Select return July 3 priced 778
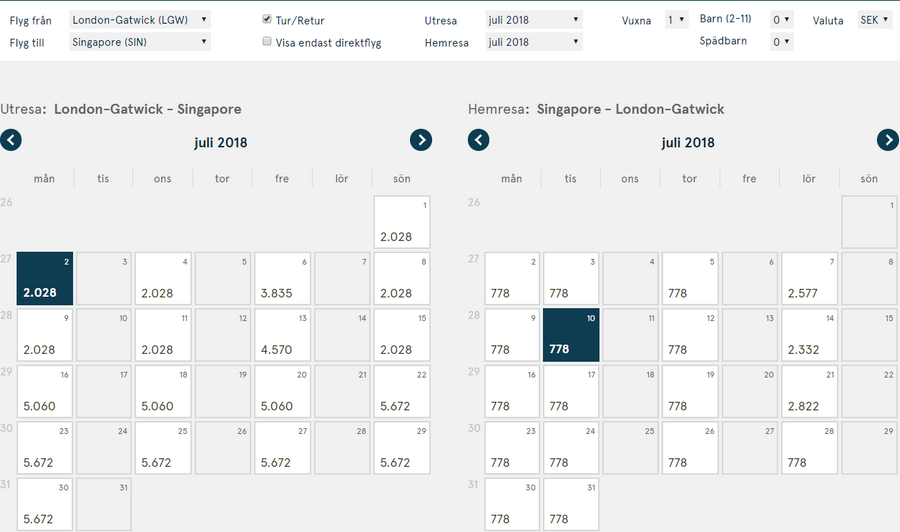900x532 pixels. (571, 278)
